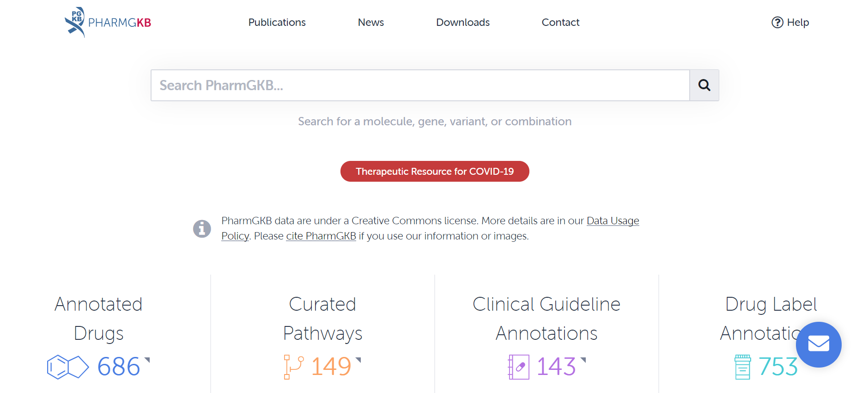Viewport: 868px width, 393px height.
Task: Expand the arrow next to 149
Action: (x=358, y=360)
